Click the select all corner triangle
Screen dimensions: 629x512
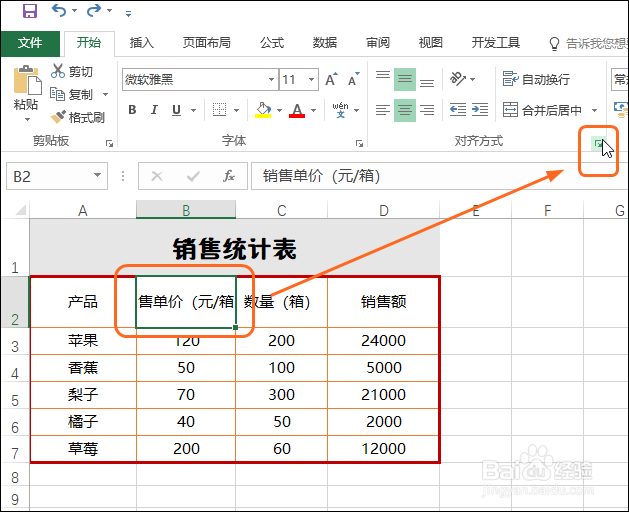pos(20,209)
